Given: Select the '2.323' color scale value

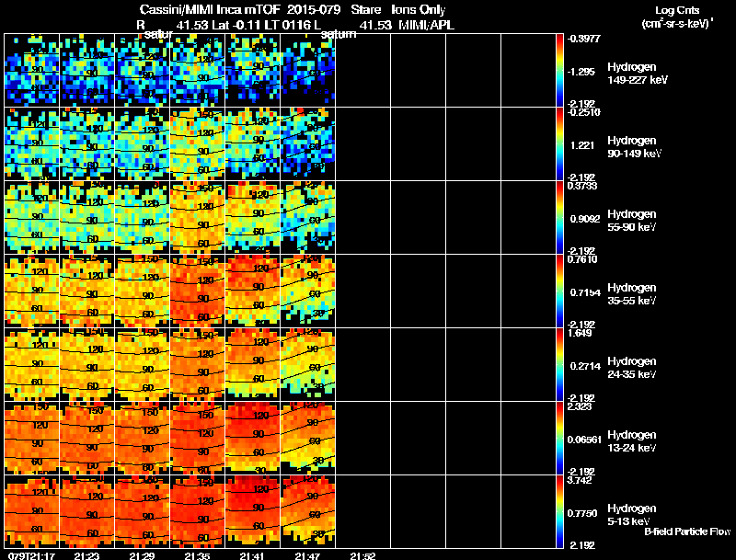Looking at the screenshot, I should (580, 406).
